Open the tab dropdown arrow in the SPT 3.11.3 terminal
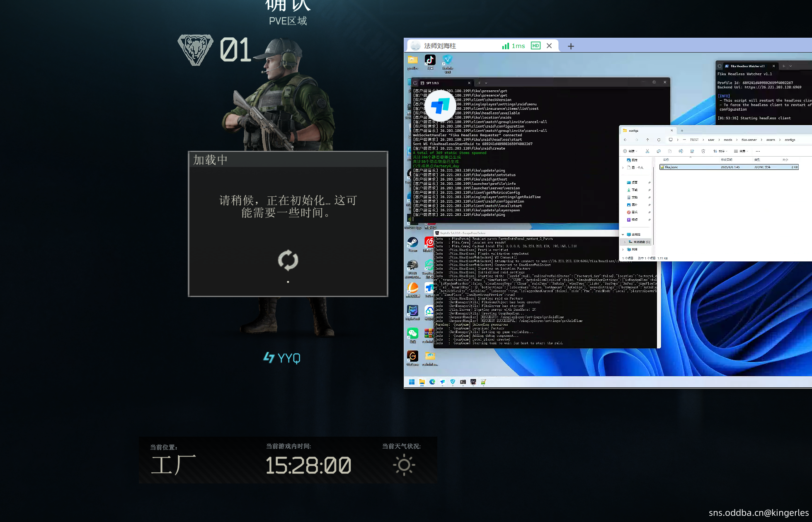The image size is (812, 522). pyautogui.click(x=486, y=83)
